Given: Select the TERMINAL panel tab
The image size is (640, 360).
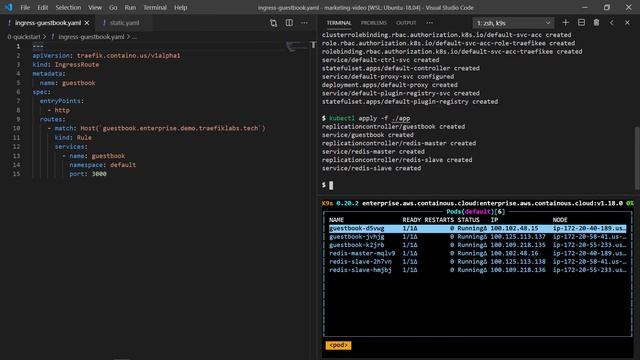Looking at the screenshot, I should click(339, 23).
